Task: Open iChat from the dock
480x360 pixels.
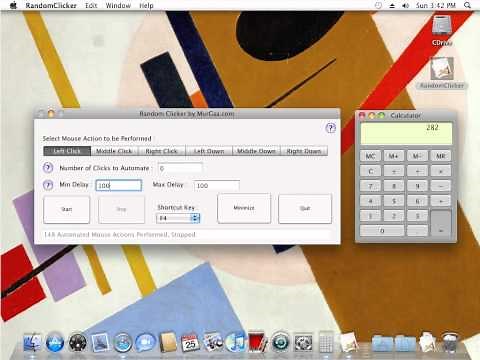Action: click(x=145, y=343)
